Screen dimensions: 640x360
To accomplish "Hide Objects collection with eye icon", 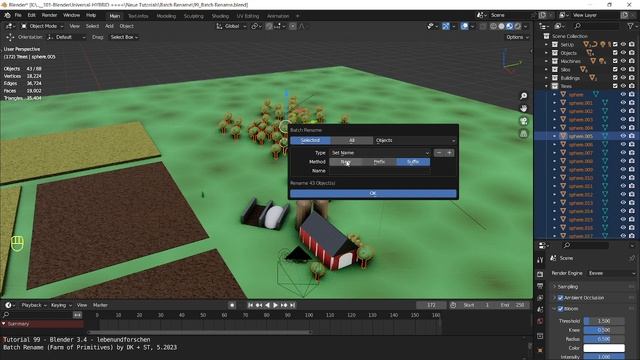I will click(x=623, y=53).
